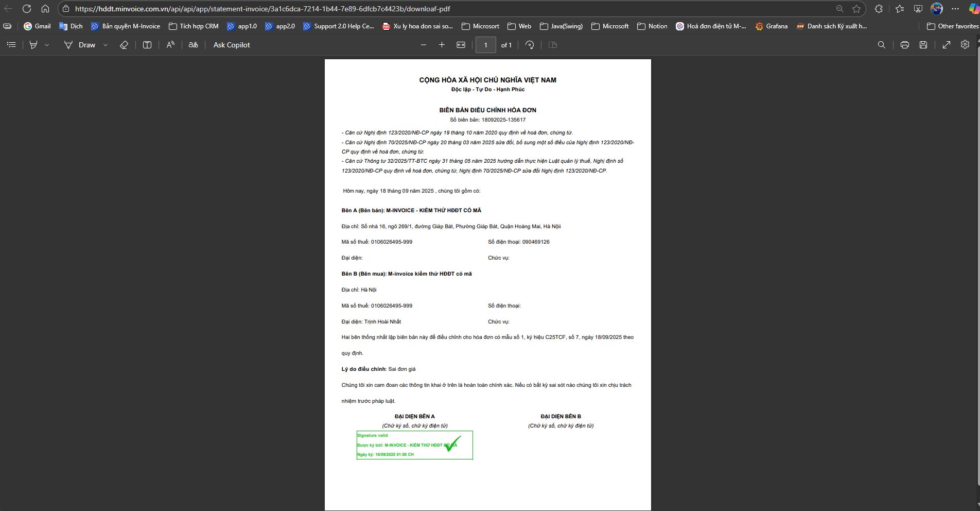Rotate the PDF page
Screen dimensions: 980x511
pos(530,45)
